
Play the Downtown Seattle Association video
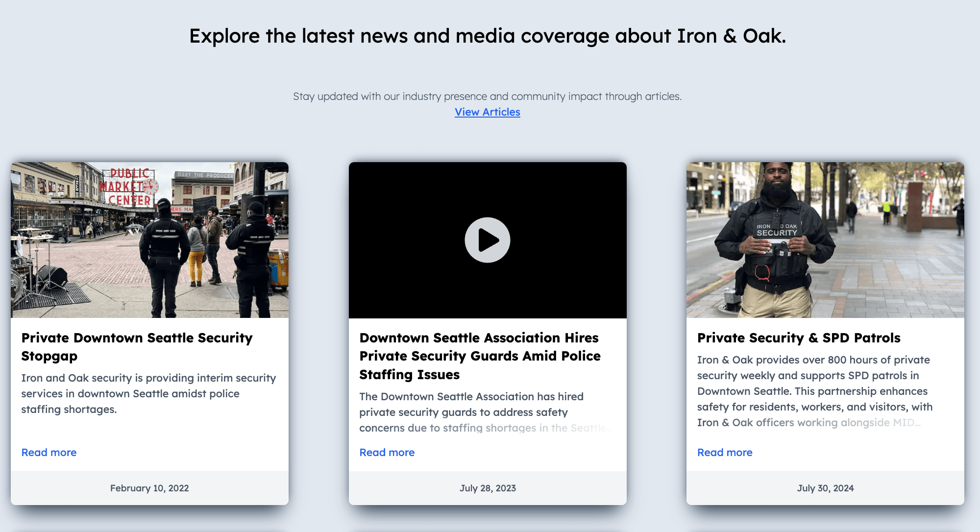[x=488, y=240]
